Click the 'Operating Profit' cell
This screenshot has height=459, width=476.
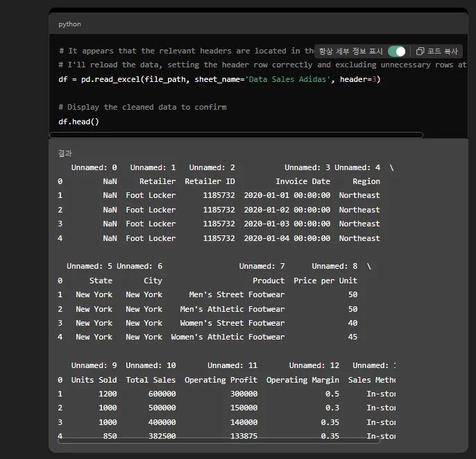pyautogui.click(x=221, y=380)
